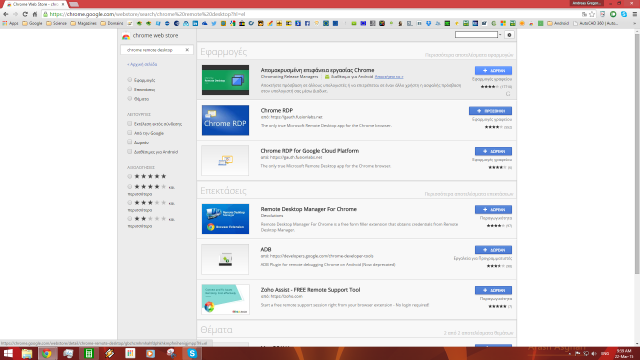Click the Twitter bookmark icon
This screenshot has width=640, height=360.
click(x=214, y=23)
